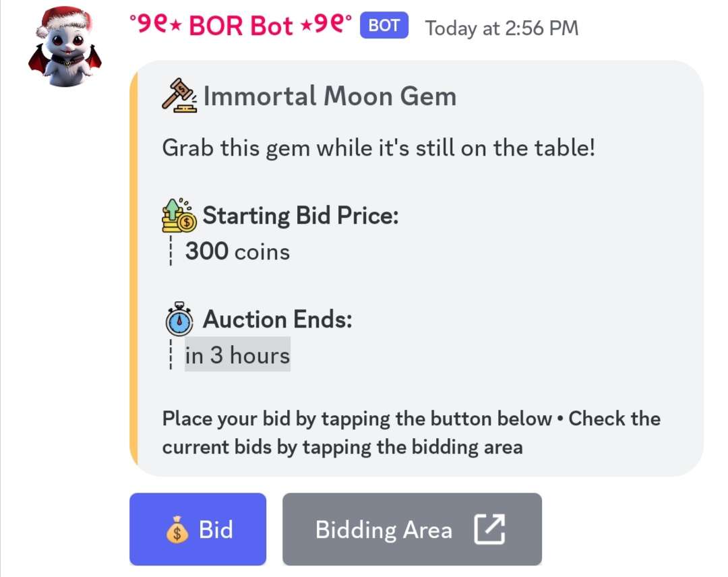The height and width of the screenshot is (577, 728).
Task: Click the highlighted in 3 hours timestamp
Action: click(x=238, y=355)
